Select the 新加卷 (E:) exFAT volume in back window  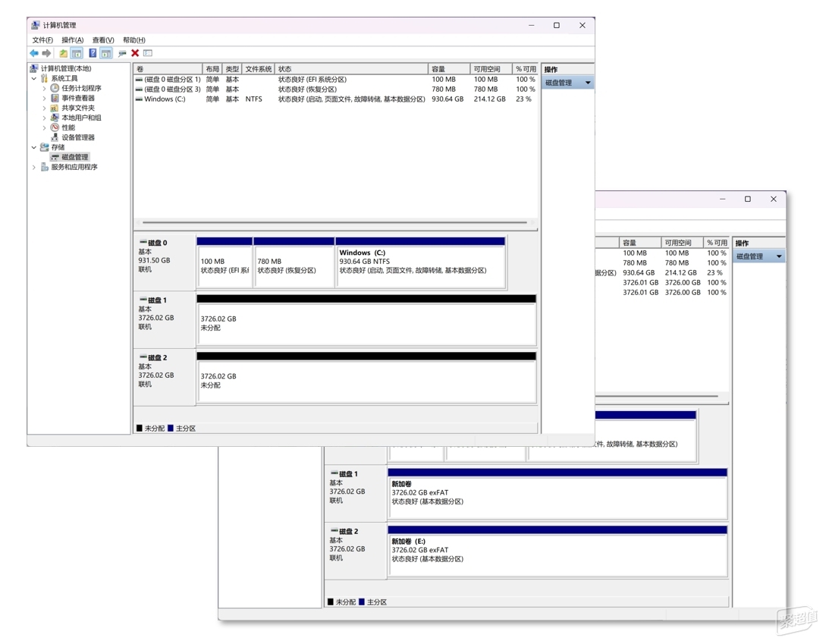557,551
